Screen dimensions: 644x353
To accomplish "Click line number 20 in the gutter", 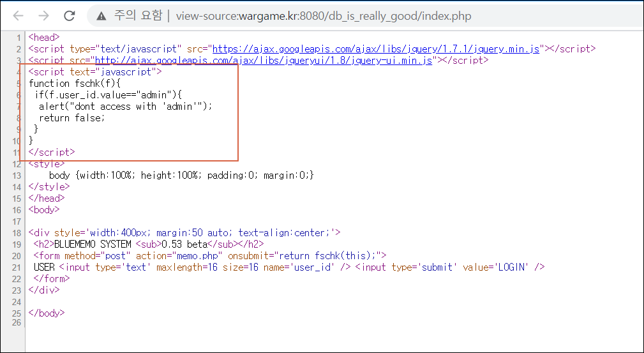I will pos(17,256).
